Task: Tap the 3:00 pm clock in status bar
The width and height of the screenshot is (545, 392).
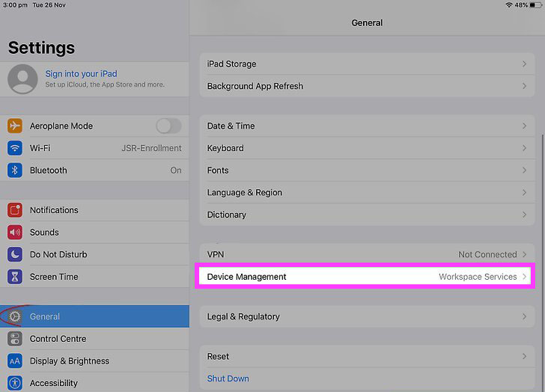Action: point(15,4)
